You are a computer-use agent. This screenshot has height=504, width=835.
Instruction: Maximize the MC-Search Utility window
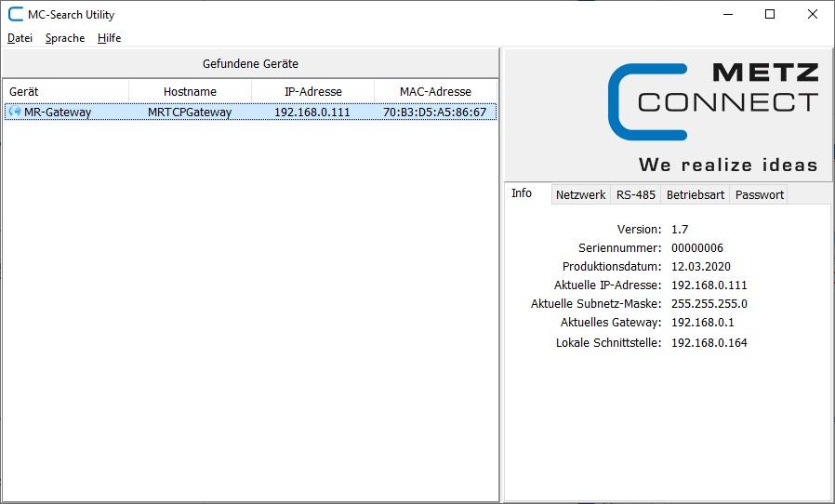pos(770,14)
